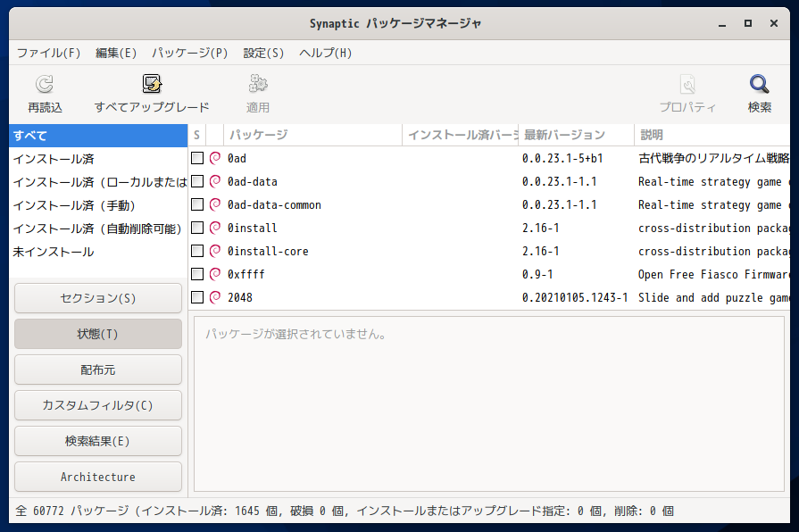Sort by the 最新バージョン column header
799x532 pixels.
[577, 135]
